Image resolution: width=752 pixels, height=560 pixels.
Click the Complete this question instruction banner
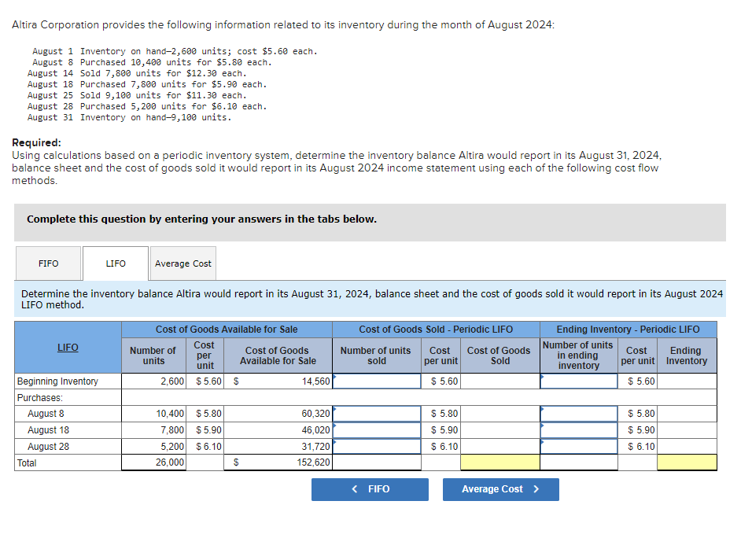coord(370,222)
